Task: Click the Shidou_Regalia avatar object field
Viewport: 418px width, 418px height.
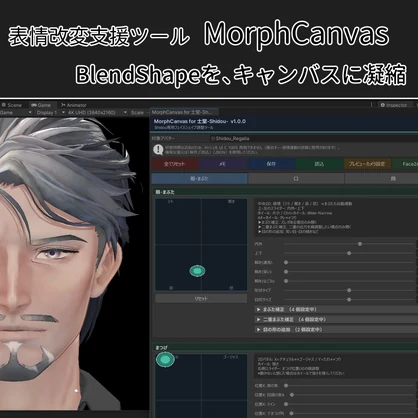Action: tap(313, 138)
